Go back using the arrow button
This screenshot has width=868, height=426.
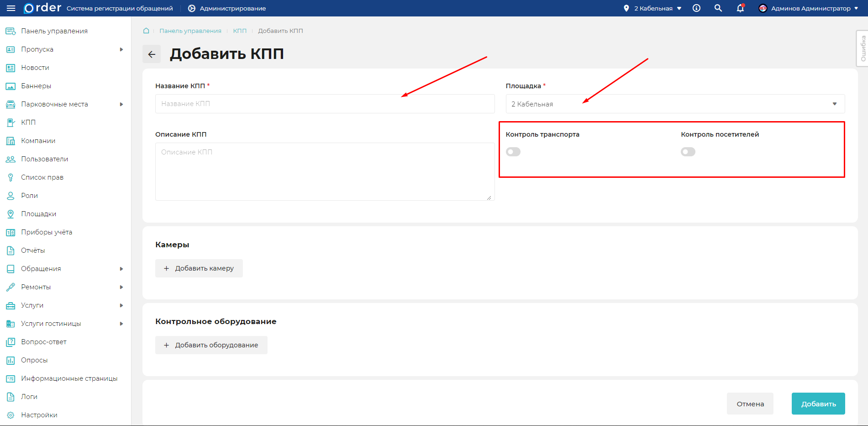152,54
